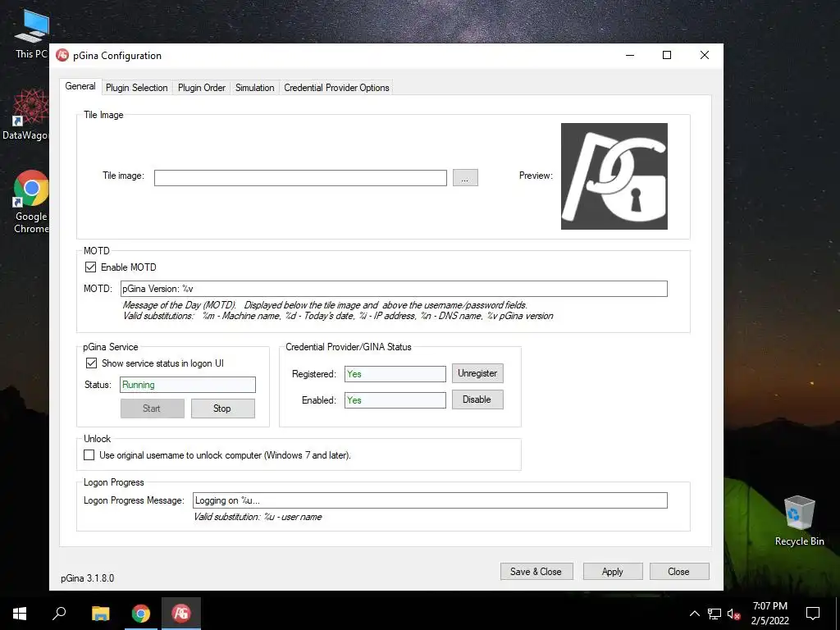
Task: Open the Recycle Bin
Action: [x=799, y=519]
